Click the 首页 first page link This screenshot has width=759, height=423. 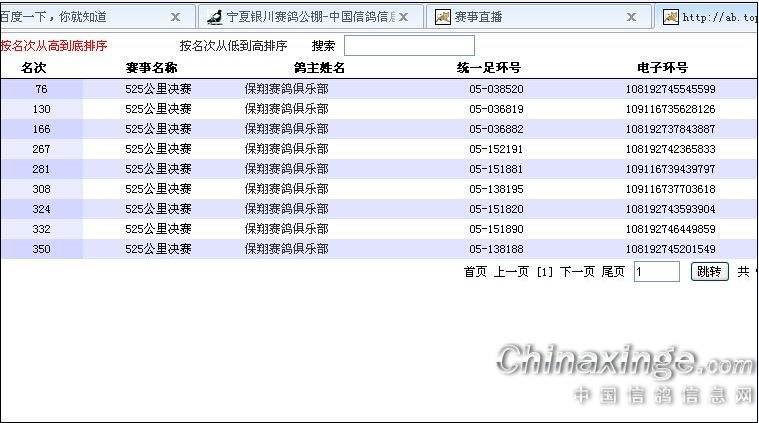(x=475, y=272)
